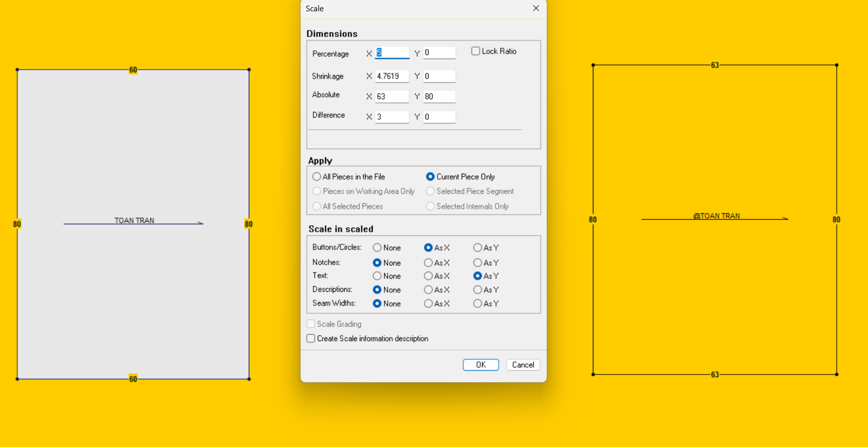Click the Absolute X input field
Viewport: 868px width, 447px height.
coord(392,97)
